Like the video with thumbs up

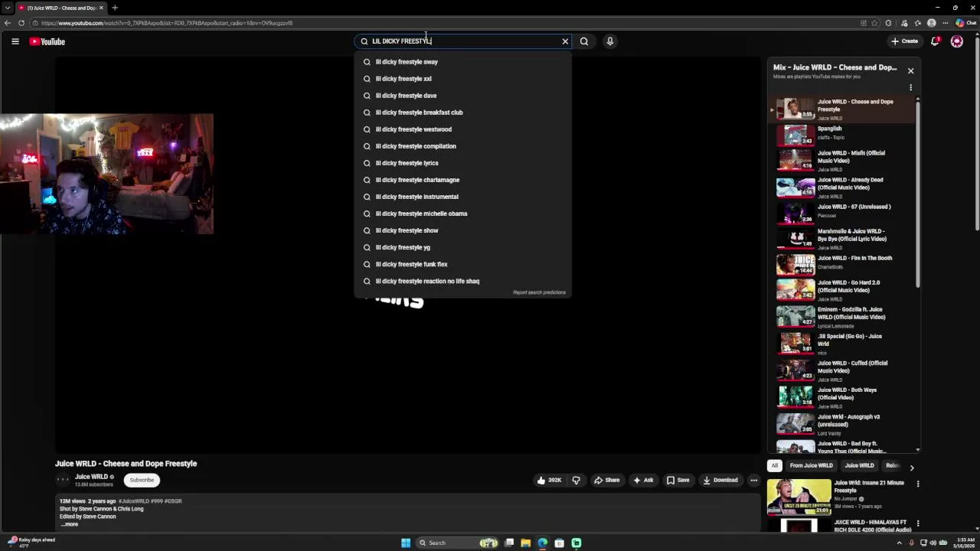(x=549, y=480)
